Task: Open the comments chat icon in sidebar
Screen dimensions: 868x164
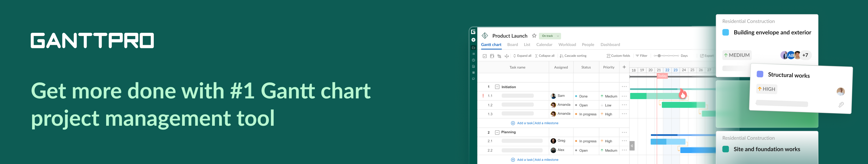Action: (x=473, y=79)
